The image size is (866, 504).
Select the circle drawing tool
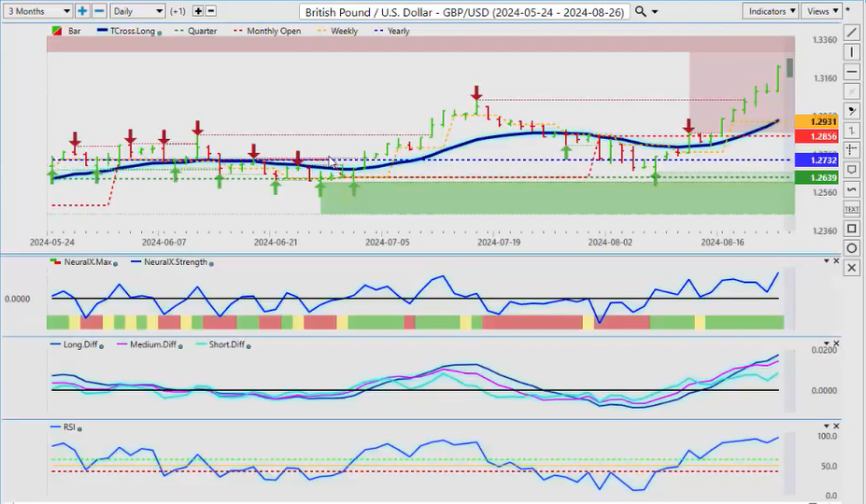point(851,248)
